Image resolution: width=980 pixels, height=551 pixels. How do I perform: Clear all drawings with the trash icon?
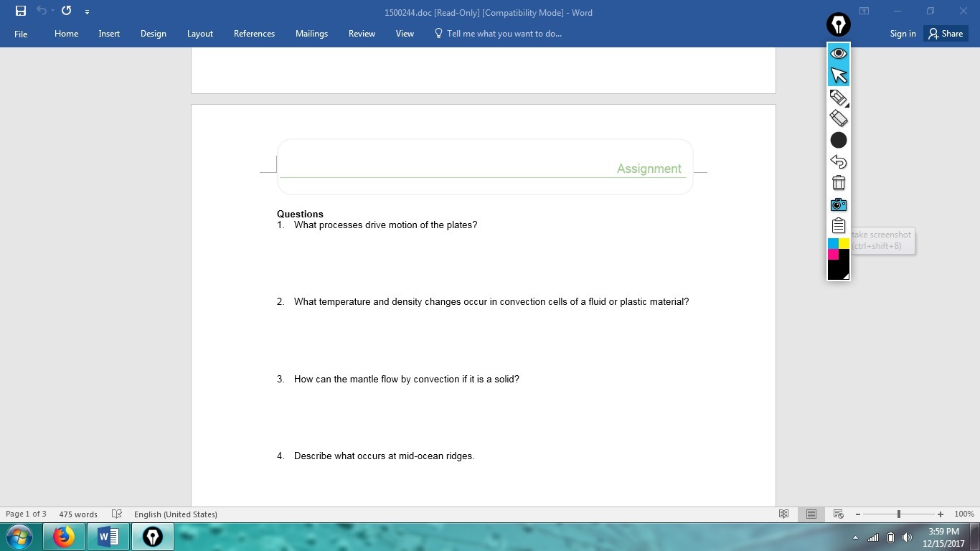coord(839,183)
